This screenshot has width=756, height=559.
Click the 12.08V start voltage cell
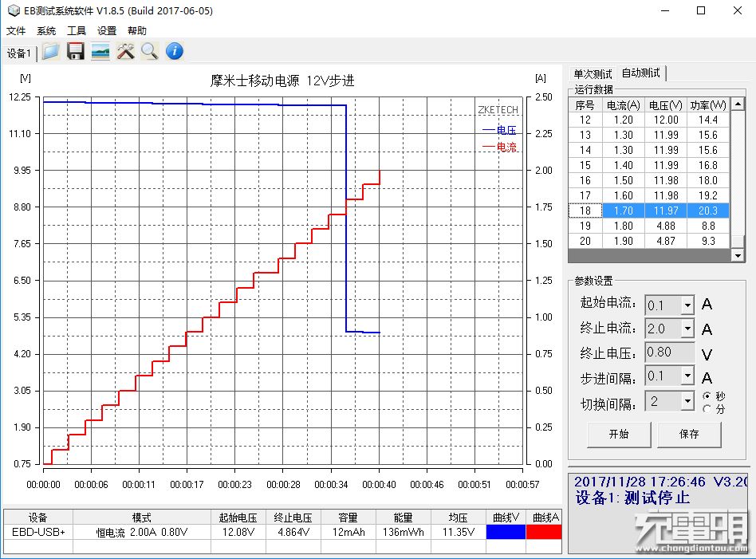point(238,532)
